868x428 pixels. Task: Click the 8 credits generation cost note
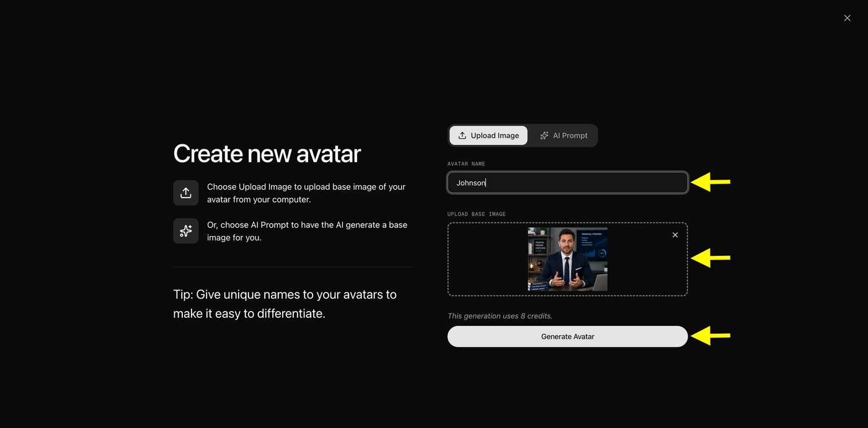tap(500, 316)
